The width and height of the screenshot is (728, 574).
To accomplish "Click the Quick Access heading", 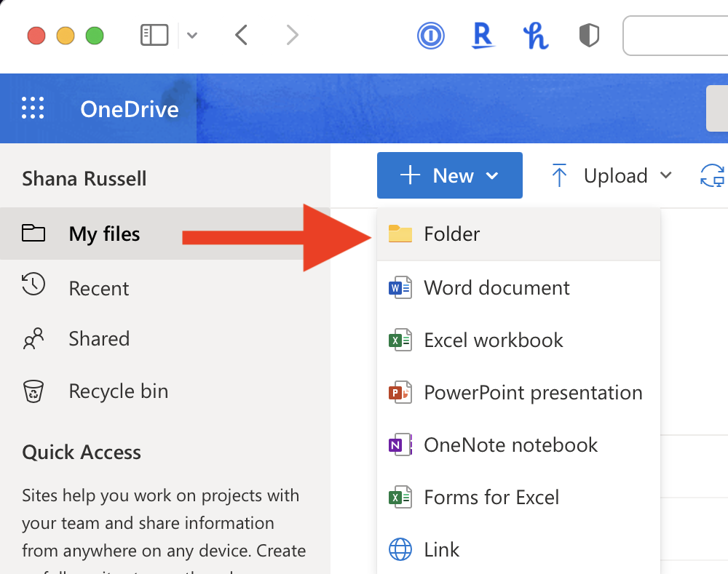I will 82,452.
